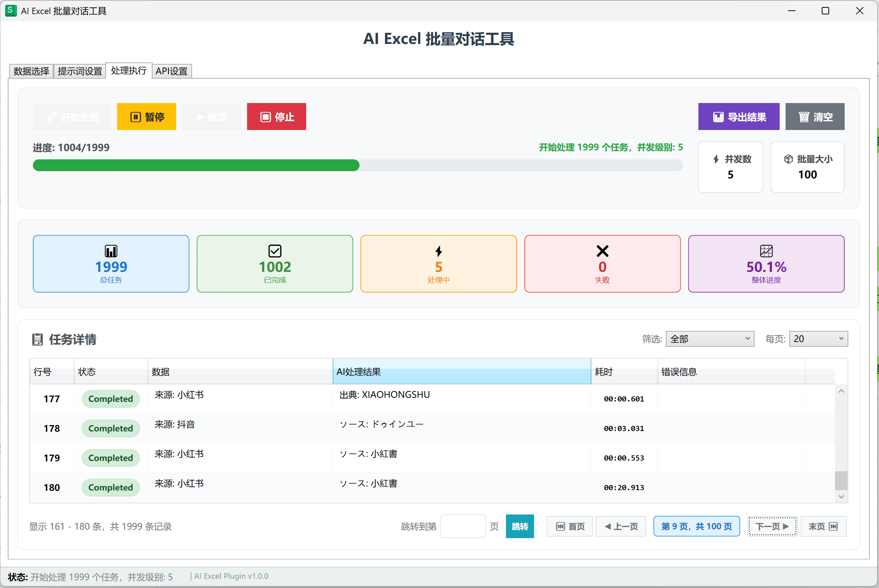
Task: Click Completed badge in row 179
Action: pyautogui.click(x=111, y=458)
